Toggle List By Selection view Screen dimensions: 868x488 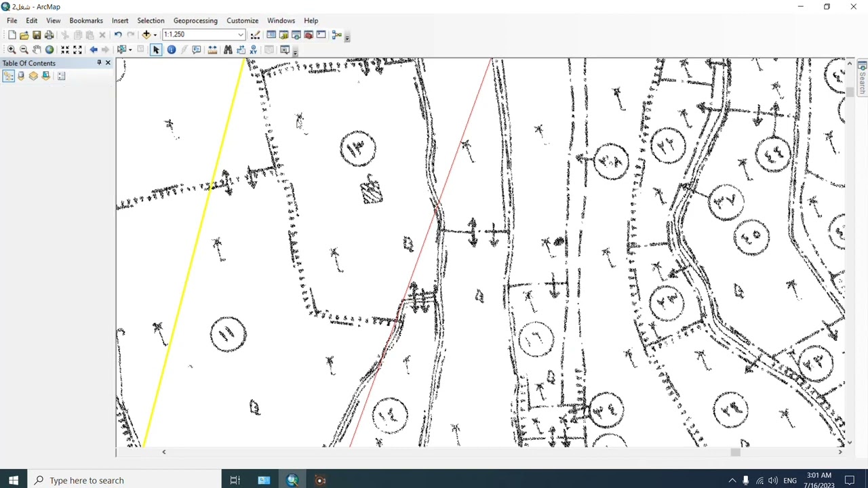click(x=45, y=76)
